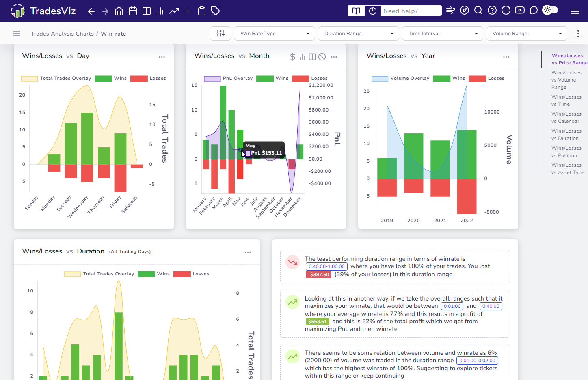The image size is (588, 380).
Task: Jump to Wins/Losses vs Position section
Action: point(566,152)
